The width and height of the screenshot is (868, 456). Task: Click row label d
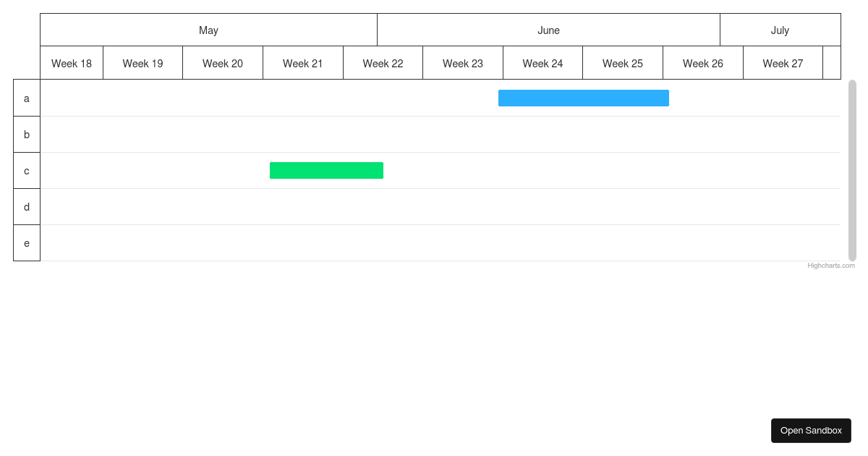[x=26, y=206]
